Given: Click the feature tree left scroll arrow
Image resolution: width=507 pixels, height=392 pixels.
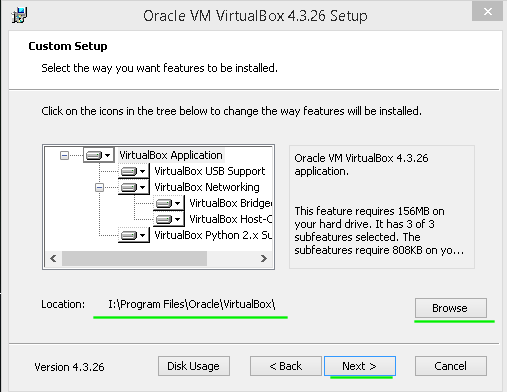Looking at the screenshot, I should point(53,258).
